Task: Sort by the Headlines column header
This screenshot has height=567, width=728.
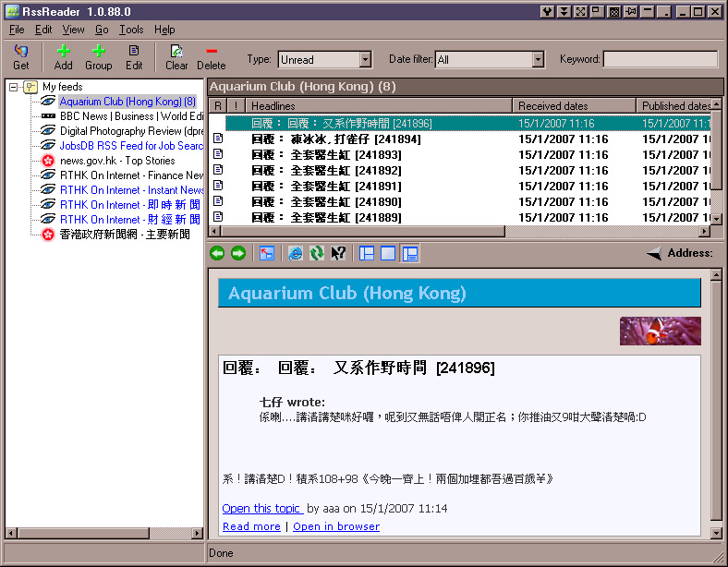Action: 379,106
